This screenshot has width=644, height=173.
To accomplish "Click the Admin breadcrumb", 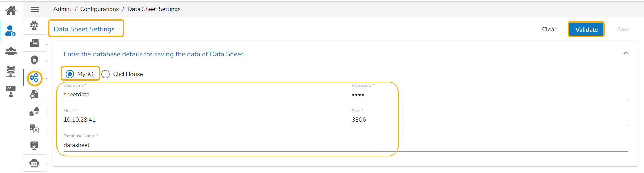I will tap(62, 9).
